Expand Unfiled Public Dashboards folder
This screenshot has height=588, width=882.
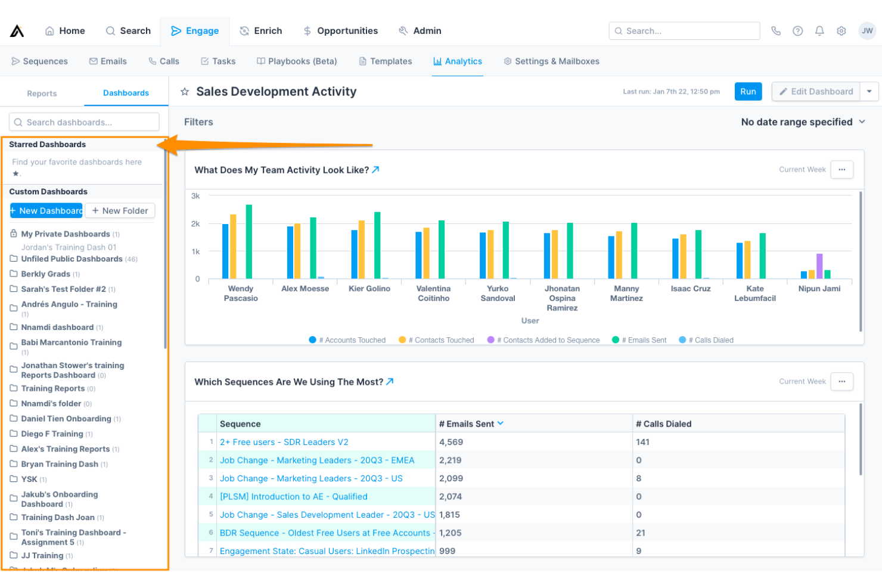(73, 259)
